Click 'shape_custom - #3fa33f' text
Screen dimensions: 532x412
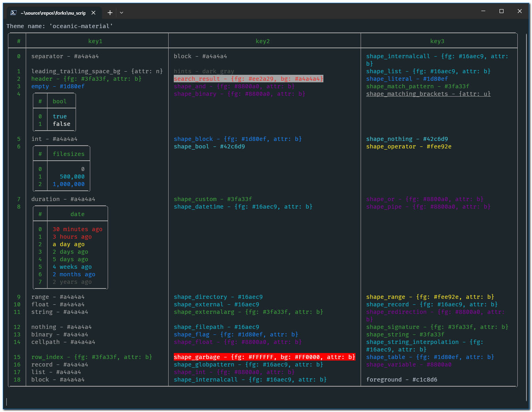213,199
